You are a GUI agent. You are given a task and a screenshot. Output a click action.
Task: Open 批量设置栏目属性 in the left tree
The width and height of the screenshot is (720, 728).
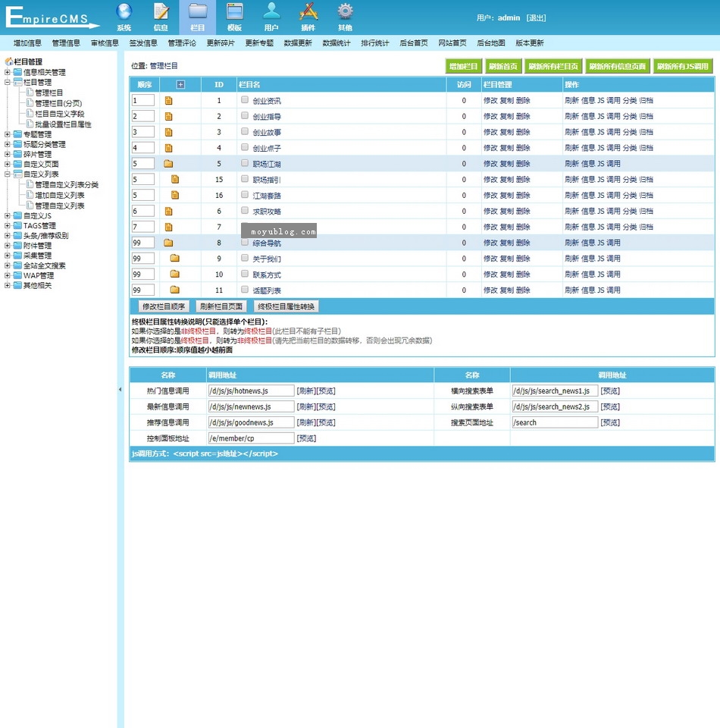(63, 124)
